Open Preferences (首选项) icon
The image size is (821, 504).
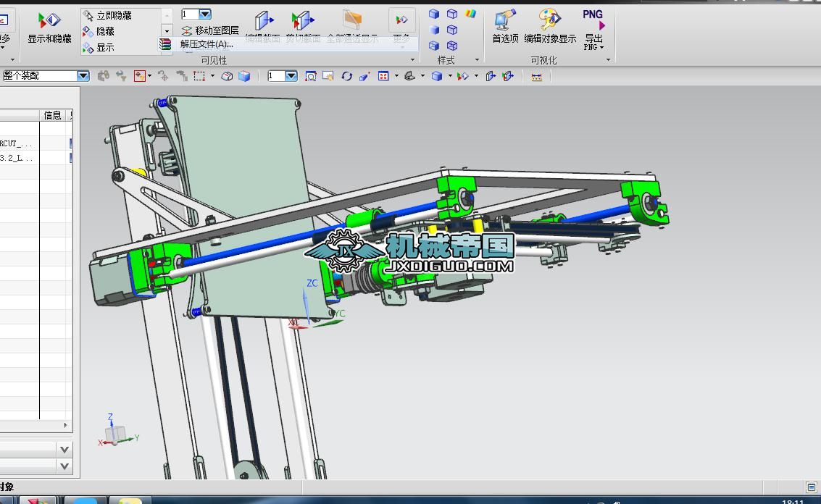point(505,20)
